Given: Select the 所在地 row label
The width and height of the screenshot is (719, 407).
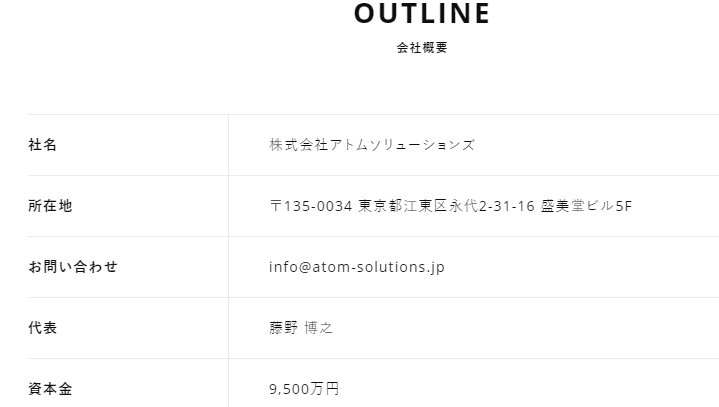Looking at the screenshot, I should click(x=50, y=206).
